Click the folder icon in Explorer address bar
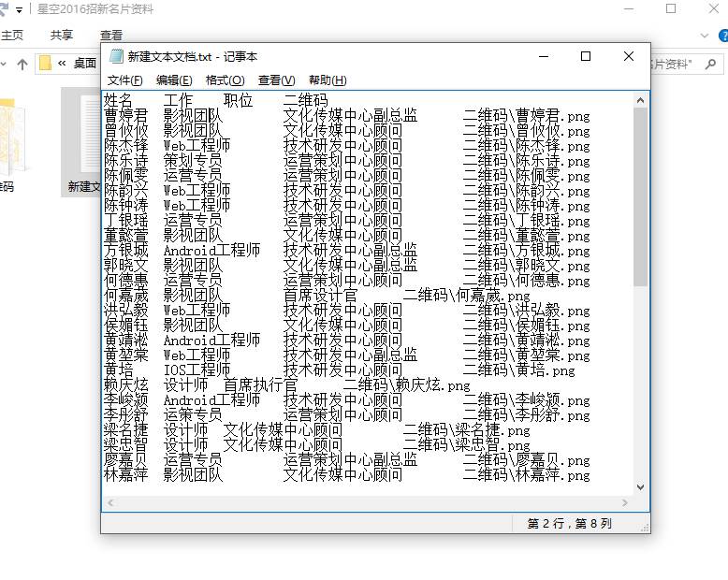Screen dimensions: 728x580 click(x=45, y=64)
